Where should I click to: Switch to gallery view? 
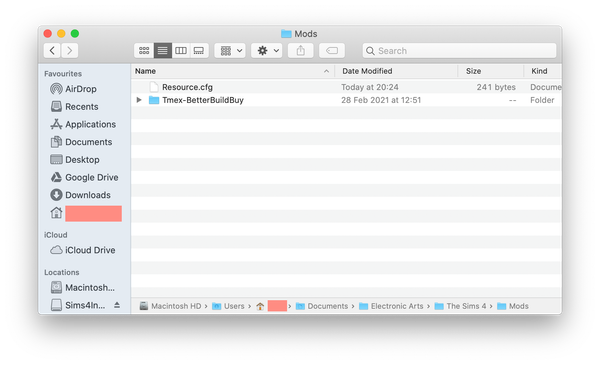pos(199,51)
